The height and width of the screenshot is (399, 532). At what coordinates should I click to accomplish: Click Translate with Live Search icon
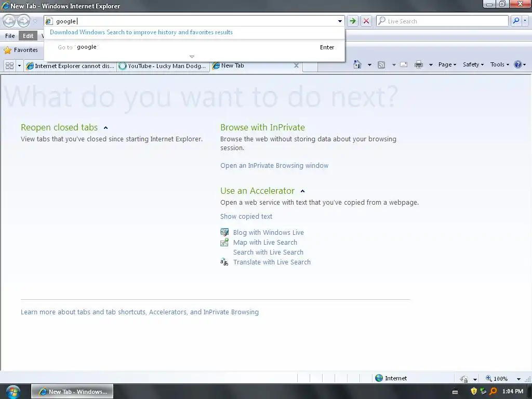click(224, 262)
